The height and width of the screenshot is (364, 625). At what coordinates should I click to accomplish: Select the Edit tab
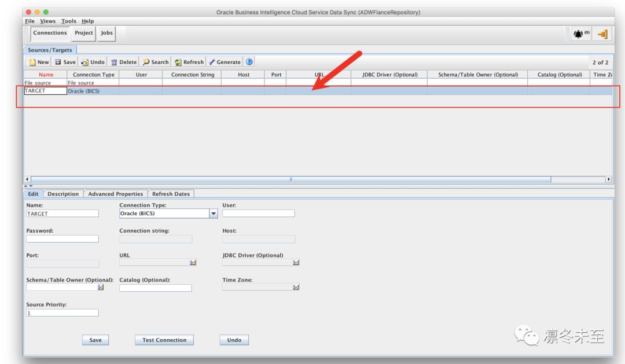click(33, 194)
